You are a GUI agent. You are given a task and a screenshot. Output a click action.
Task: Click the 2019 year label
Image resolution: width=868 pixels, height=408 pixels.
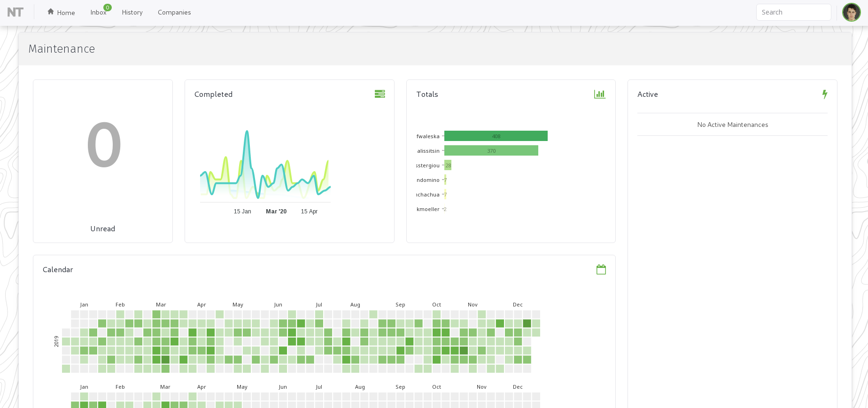[x=56, y=341]
